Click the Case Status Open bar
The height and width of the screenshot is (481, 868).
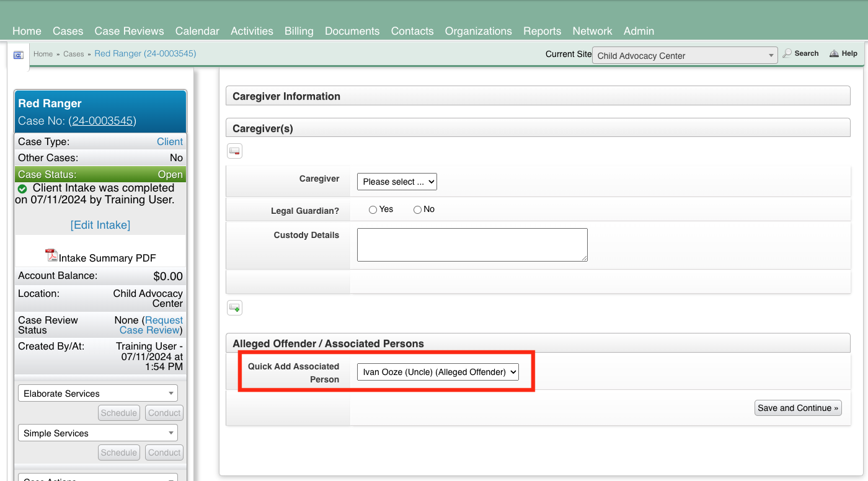point(100,174)
